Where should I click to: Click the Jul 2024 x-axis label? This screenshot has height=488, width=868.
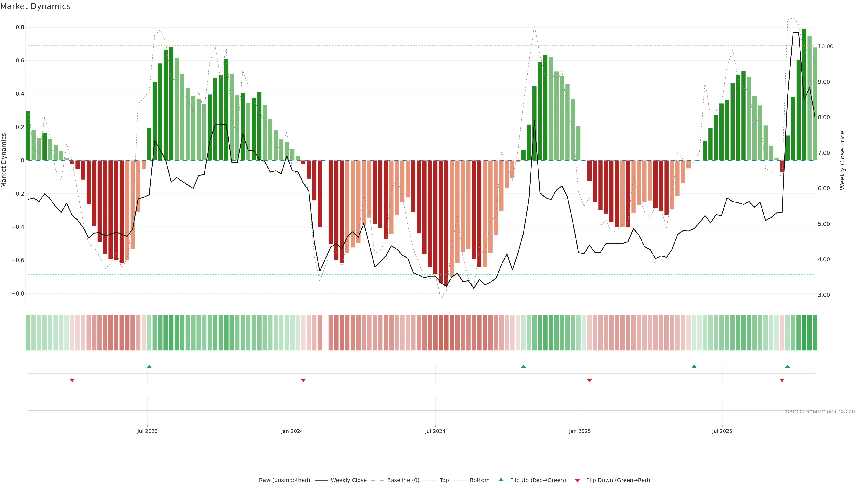435,431
